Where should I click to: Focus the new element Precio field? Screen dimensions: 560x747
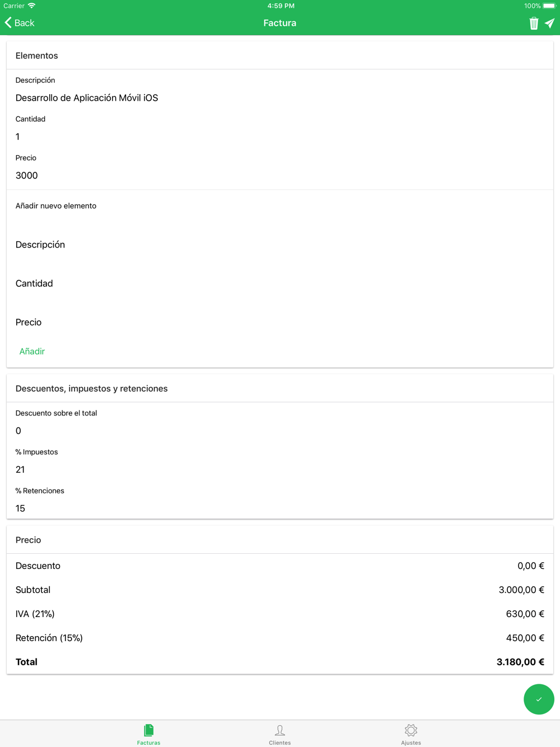click(x=280, y=322)
